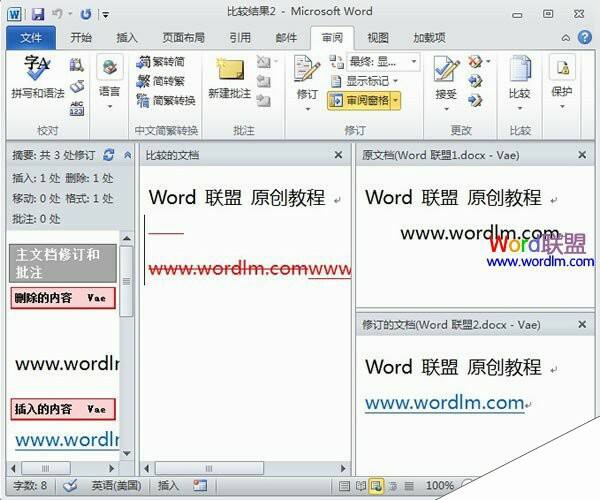This screenshot has height=500, width=600.
Task: Switch to the 引用 tab
Action: point(240,37)
